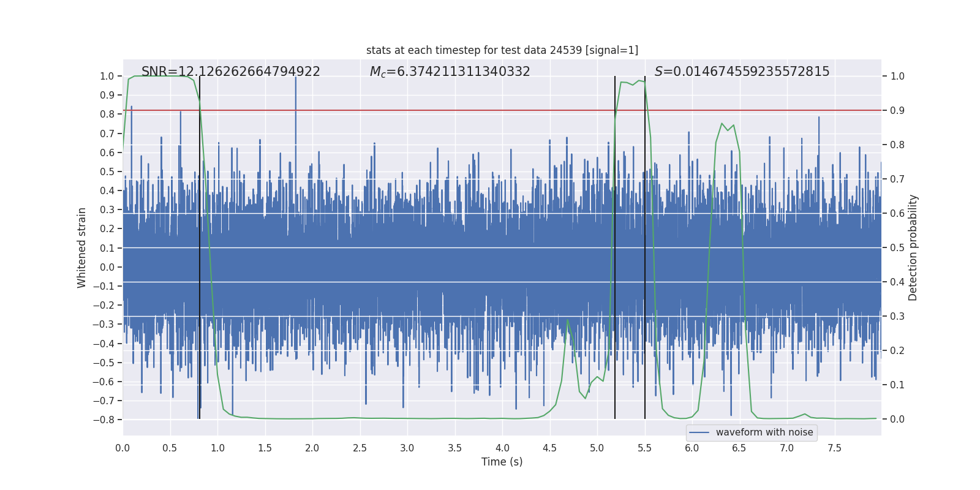Viewport: 980px width, 490px height.
Task: Click the small green bump near 4.7 seconds
Action: coord(568,321)
